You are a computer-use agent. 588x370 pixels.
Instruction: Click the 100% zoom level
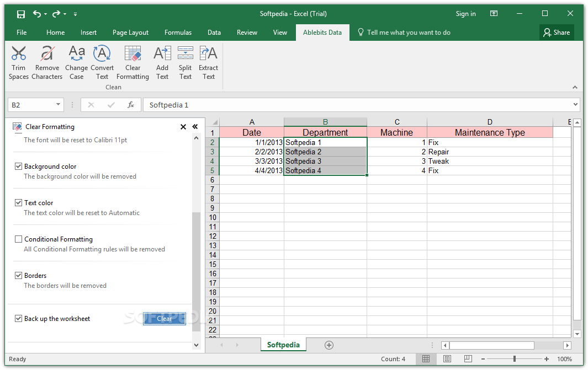coord(564,359)
